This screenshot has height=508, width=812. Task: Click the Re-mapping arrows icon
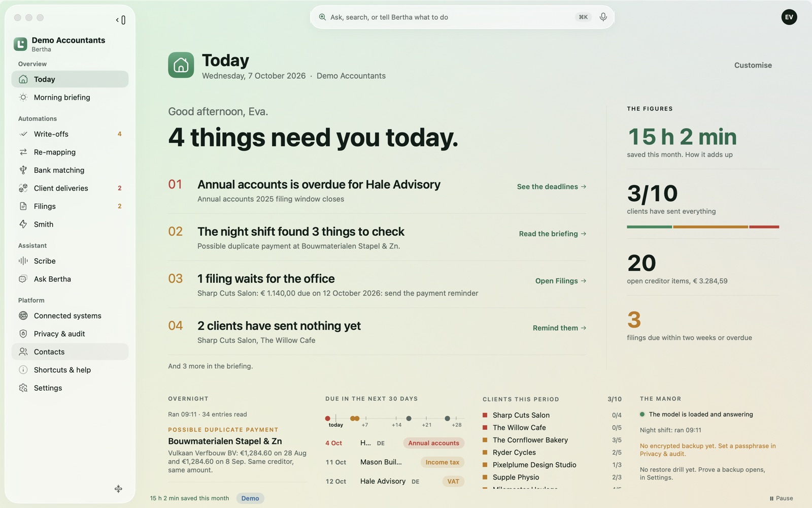23,152
